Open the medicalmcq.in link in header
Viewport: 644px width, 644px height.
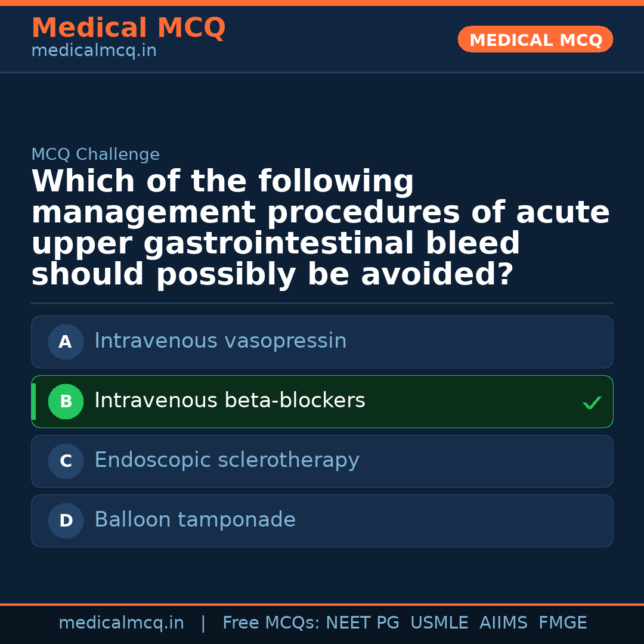94,51
